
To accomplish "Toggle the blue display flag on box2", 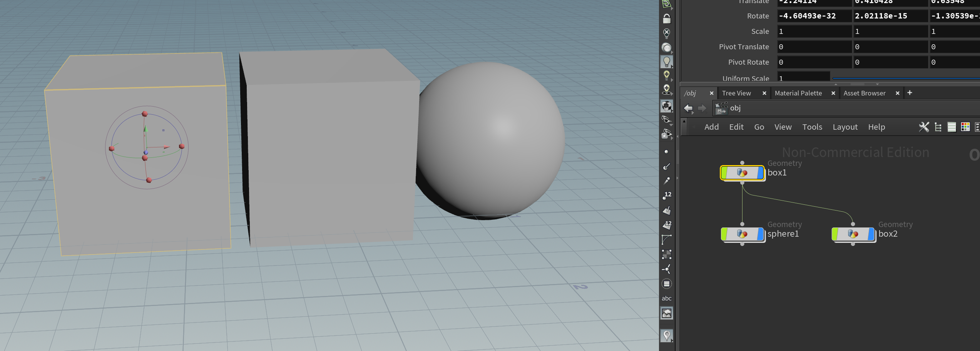I will pos(871,234).
